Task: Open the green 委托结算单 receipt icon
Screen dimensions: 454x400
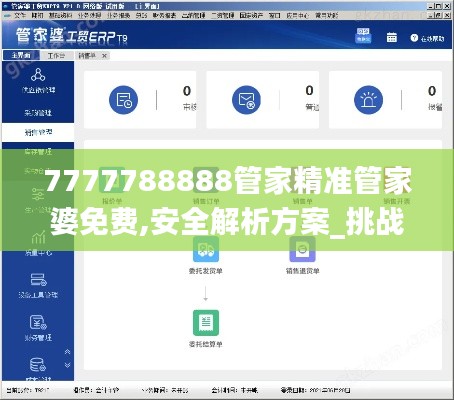Action: coord(206,323)
